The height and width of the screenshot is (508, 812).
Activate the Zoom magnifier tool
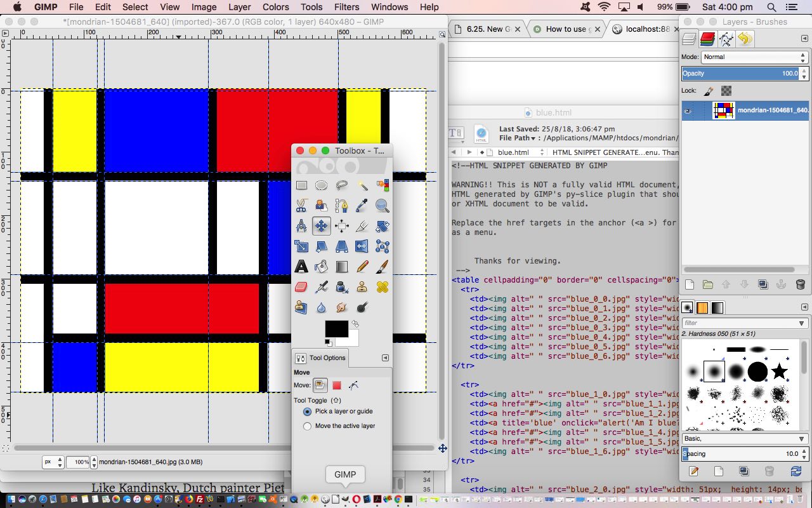(x=382, y=206)
